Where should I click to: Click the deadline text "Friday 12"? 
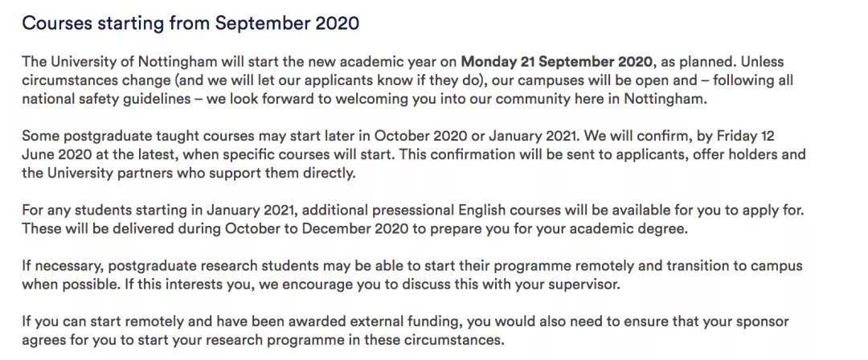pyautogui.click(x=743, y=137)
